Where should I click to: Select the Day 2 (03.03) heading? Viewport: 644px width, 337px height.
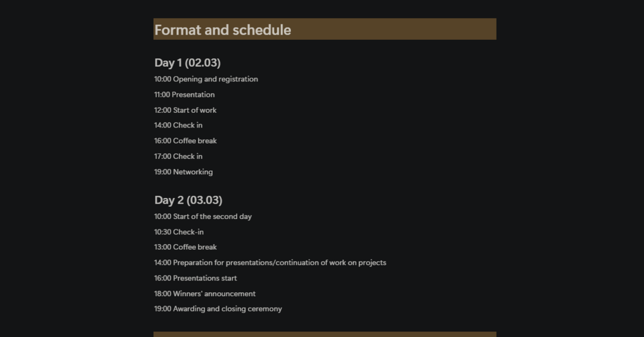pos(188,200)
